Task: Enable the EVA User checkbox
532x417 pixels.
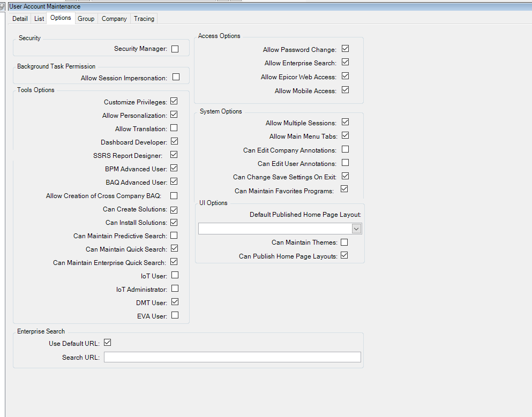Action: (175, 315)
